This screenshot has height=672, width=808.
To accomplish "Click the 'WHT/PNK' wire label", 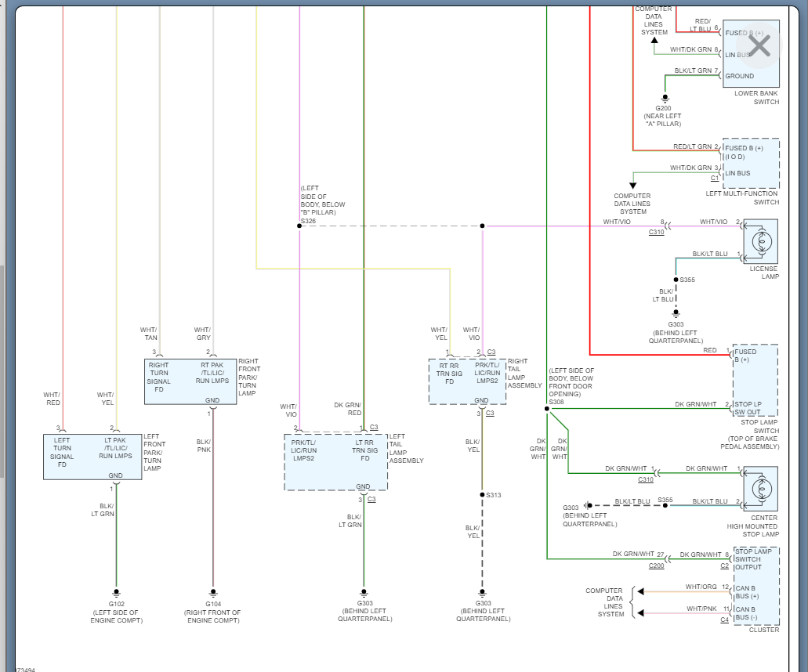I will pos(701,609).
